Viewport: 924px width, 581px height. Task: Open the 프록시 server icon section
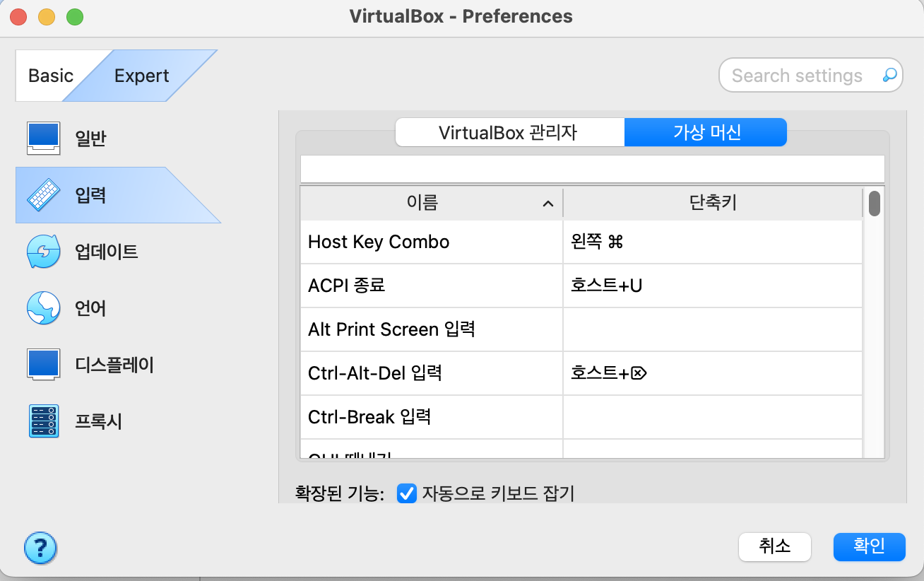tap(44, 421)
